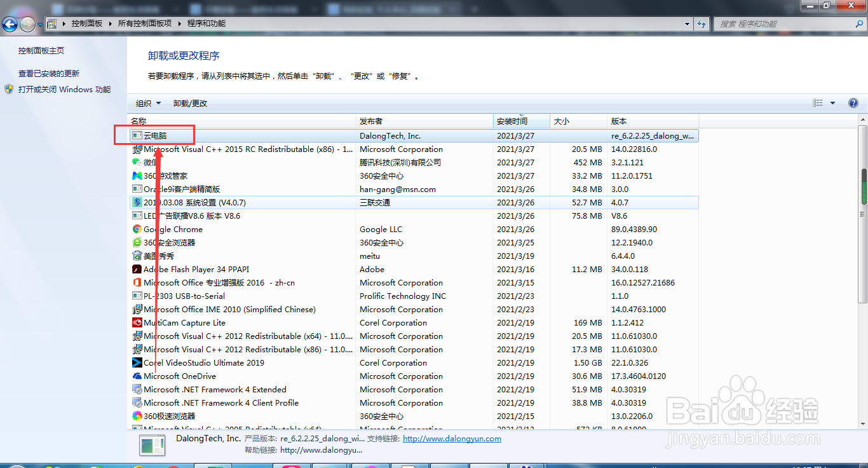Sort by 版本 column header
Viewport: 868px width, 468px height.
pos(653,121)
